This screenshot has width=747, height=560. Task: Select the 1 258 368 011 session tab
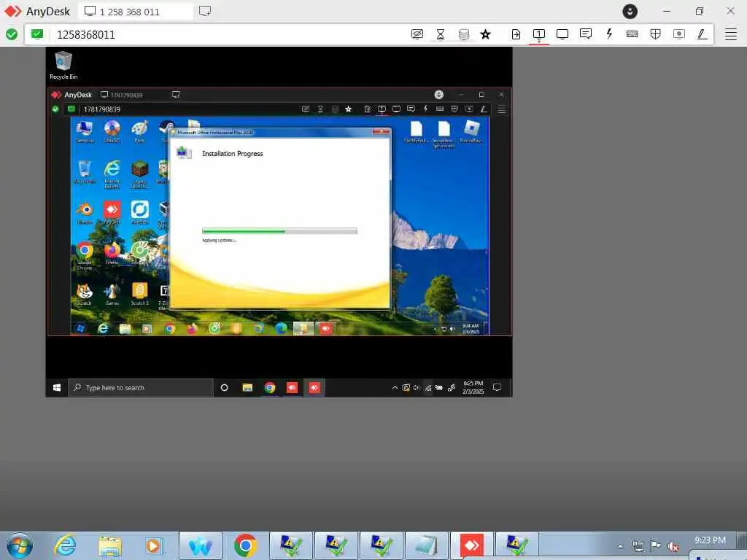[x=136, y=12]
